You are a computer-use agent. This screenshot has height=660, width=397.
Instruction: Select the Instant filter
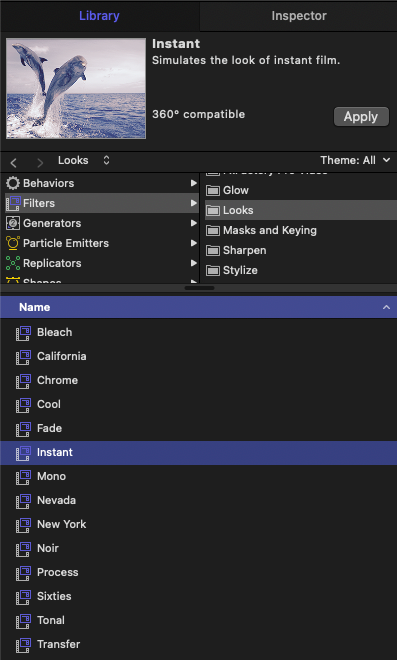198,452
